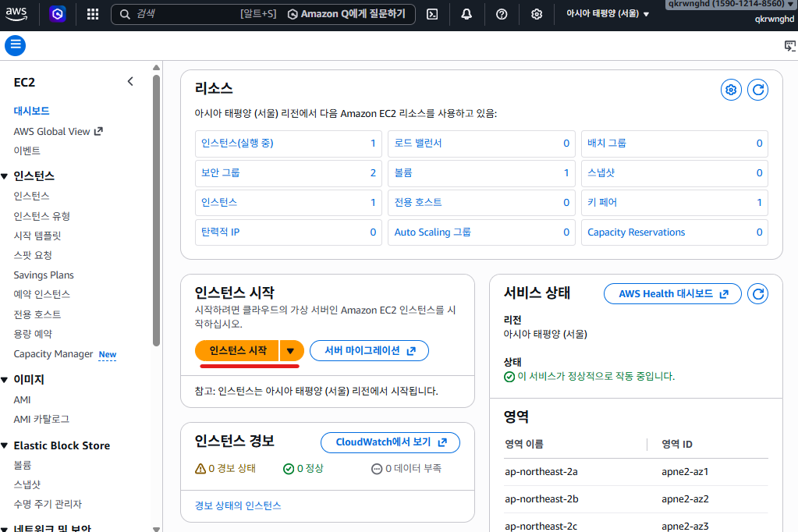This screenshot has width=798, height=532.
Task: Open the feedback icon at the top right
Action: (x=790, y=46)
